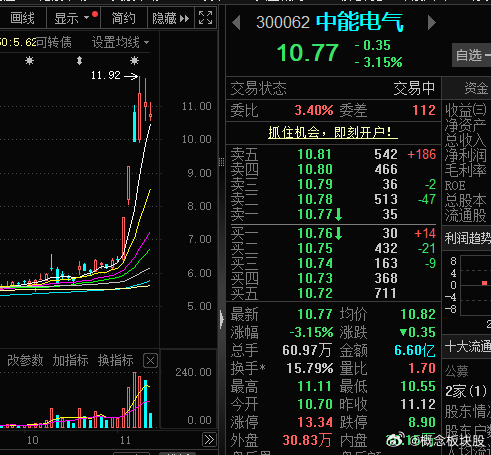491x455 pixels.
Task: Click the 买二 price 10.75
Action: pos(315,248)
